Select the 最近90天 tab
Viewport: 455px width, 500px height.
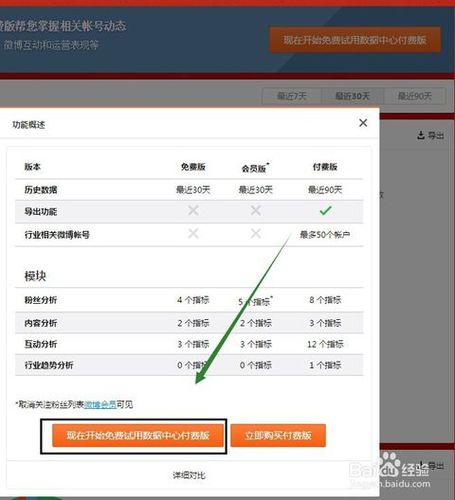(x=415, y=96)
